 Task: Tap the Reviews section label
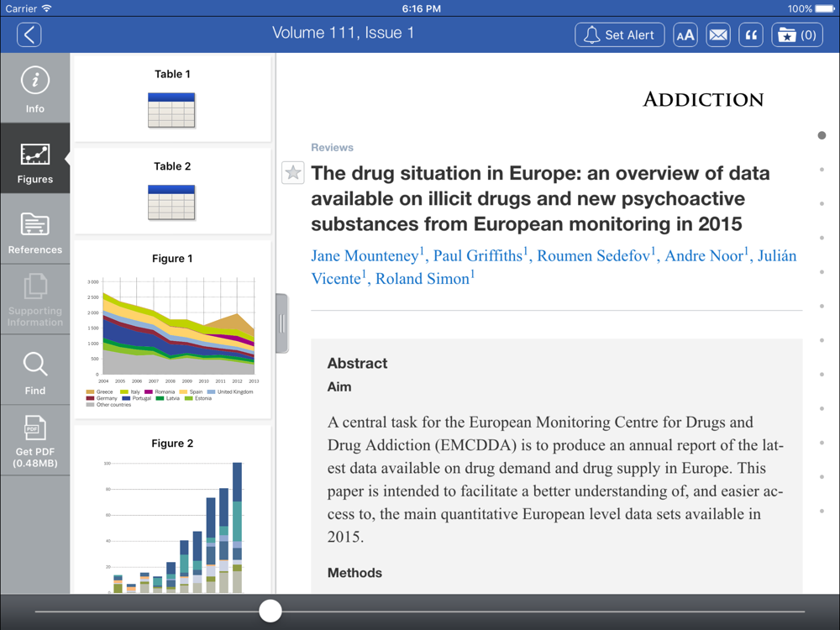[332, 147]
